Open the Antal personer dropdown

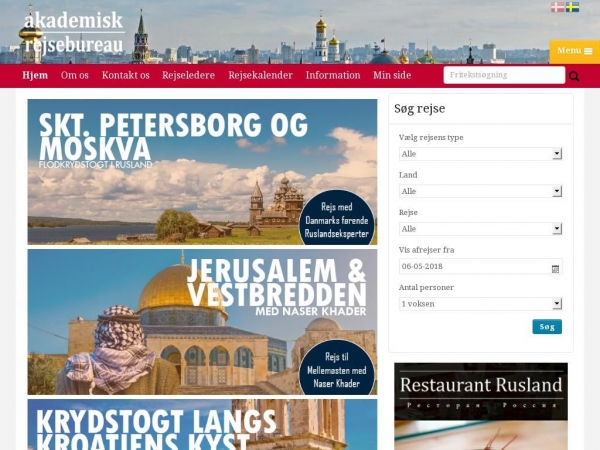pos(480,304)
